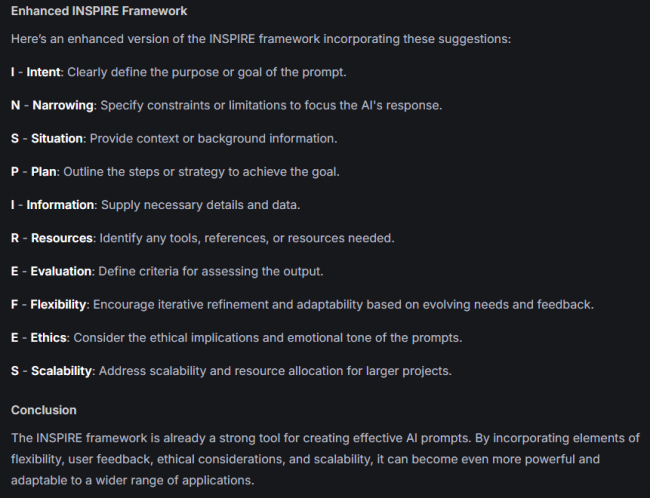The width and height of the screenshot is (650, 498).
Task: Select the bold word "Narrowing"
Action: coord(63,105)
